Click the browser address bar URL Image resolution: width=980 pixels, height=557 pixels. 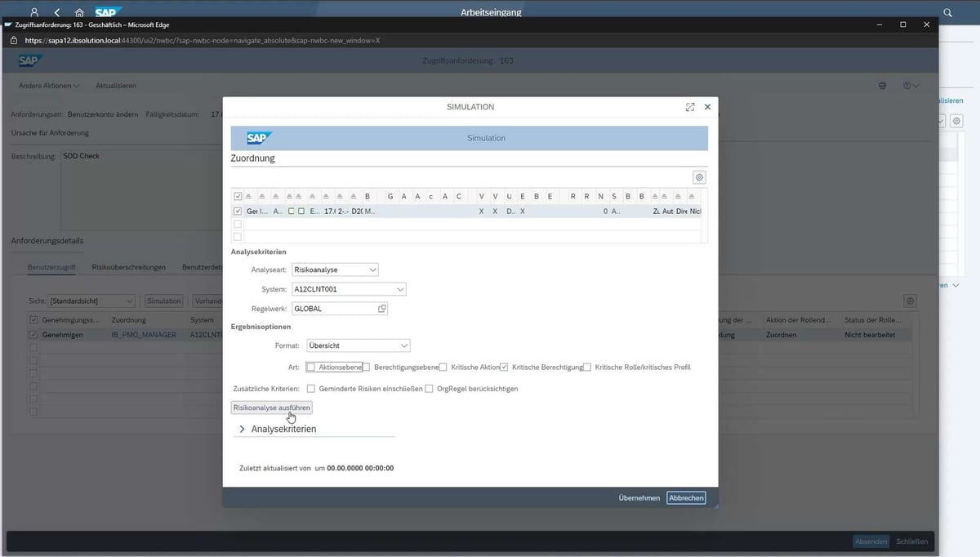click(203, 40)
